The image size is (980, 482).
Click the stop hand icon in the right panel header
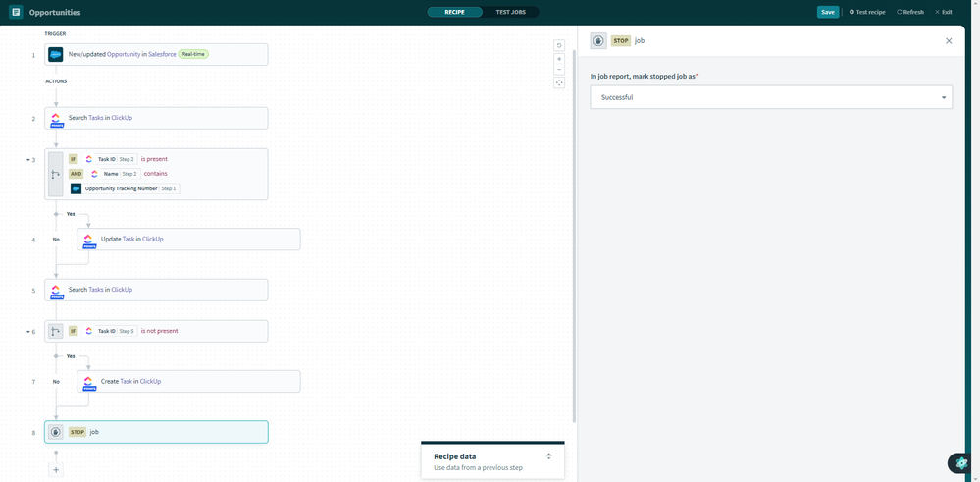point(598,40)
